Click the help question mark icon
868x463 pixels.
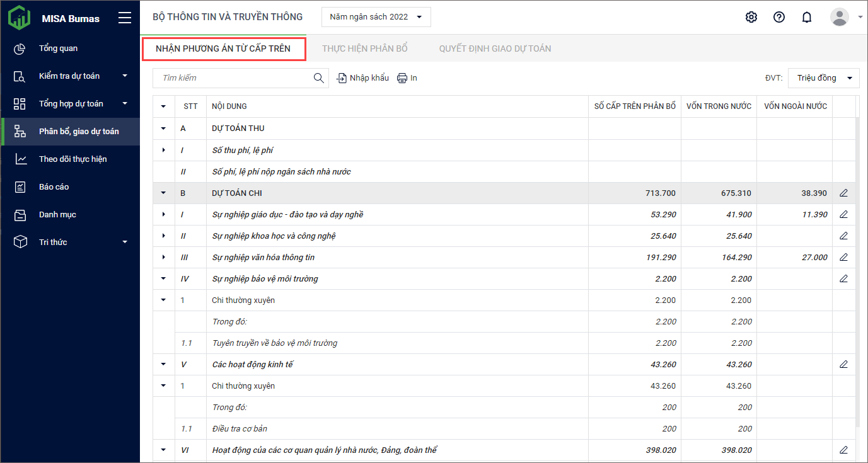click(778, 17)
